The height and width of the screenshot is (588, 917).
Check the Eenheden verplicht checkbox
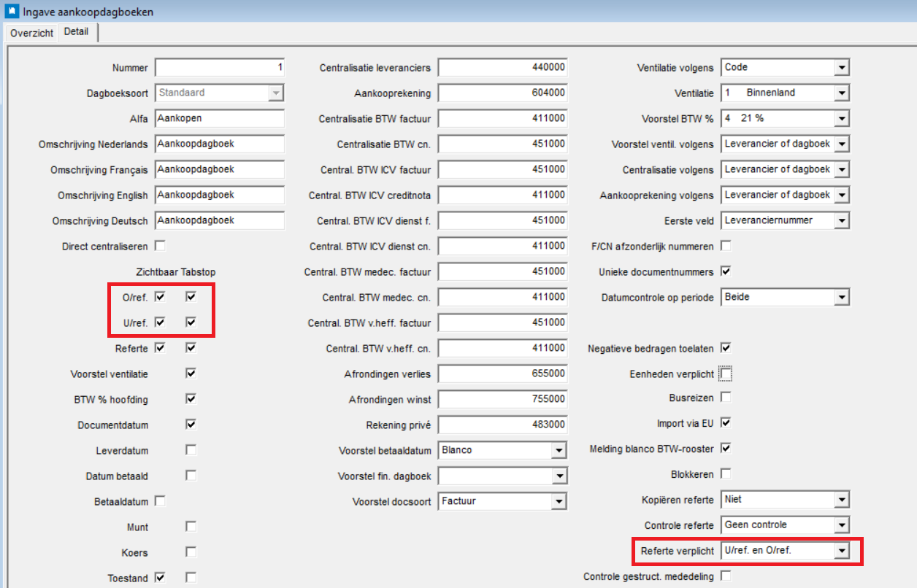tap(726, 374)
